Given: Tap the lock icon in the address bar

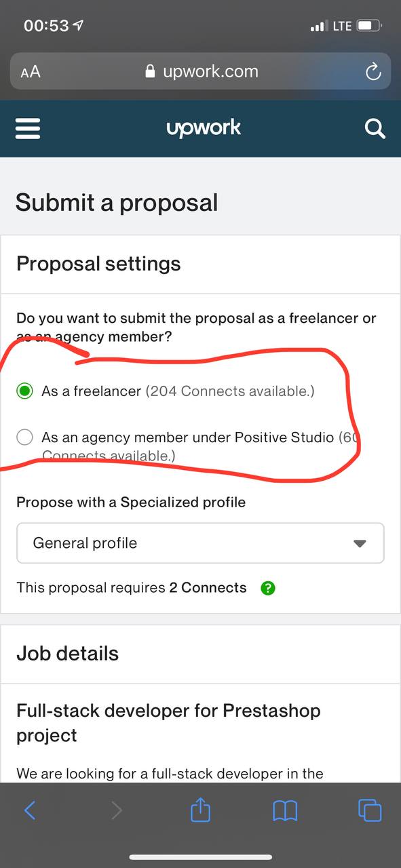Looking at the screenshot, I should [x=151, y=72].
